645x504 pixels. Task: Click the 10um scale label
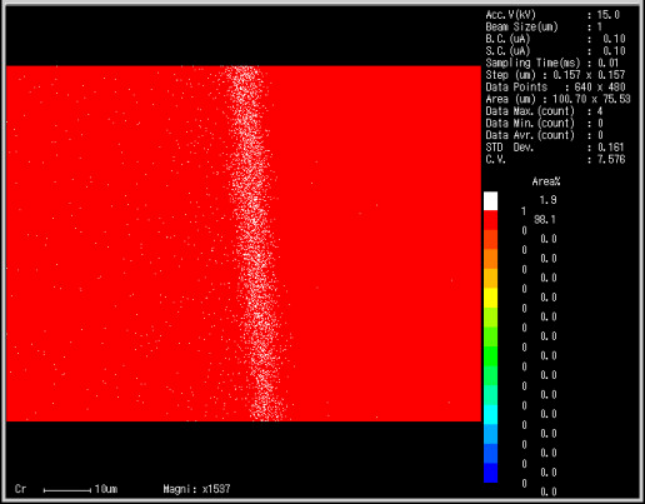point(106,489)
